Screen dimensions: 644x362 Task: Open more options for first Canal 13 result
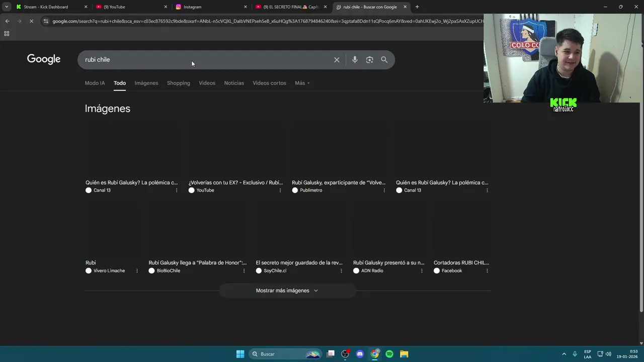point(176,191)
